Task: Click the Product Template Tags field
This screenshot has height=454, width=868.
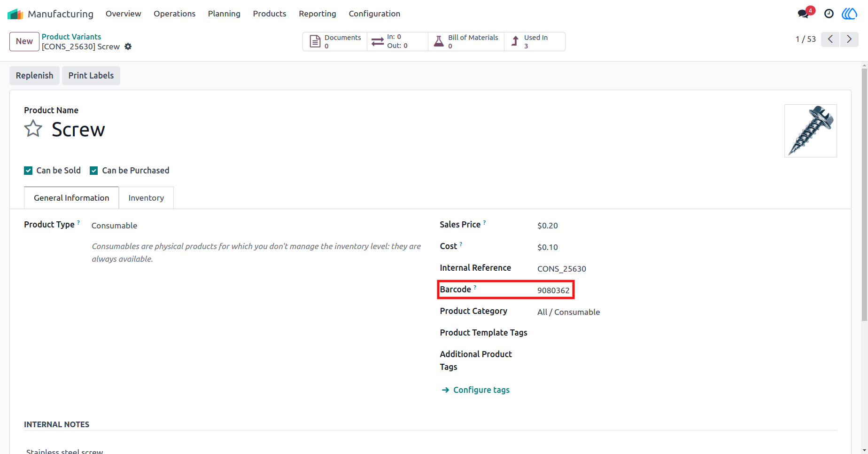Action: [687, 333]
